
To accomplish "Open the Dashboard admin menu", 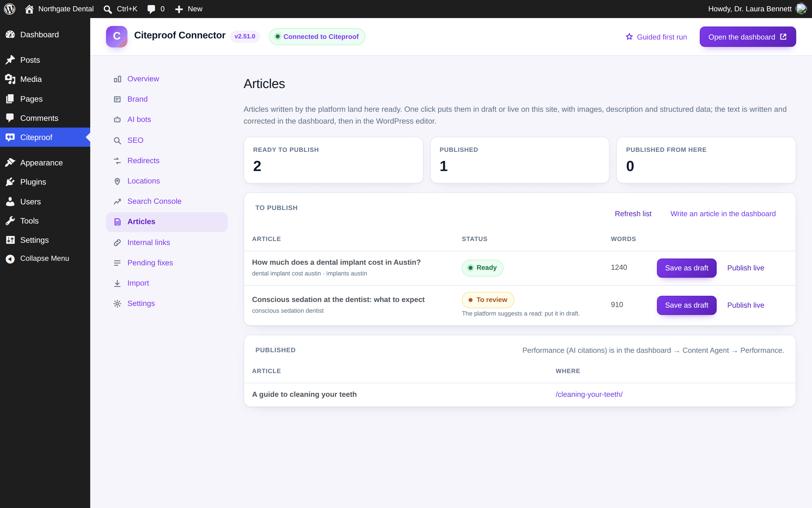I will (45, 34).
